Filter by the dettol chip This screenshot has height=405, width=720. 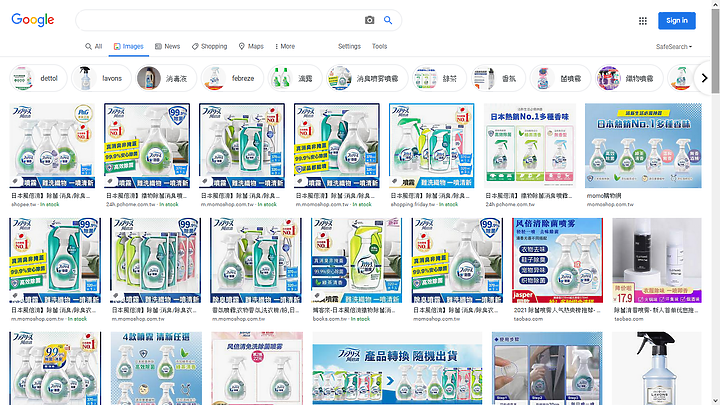click(x=38, y=78)
